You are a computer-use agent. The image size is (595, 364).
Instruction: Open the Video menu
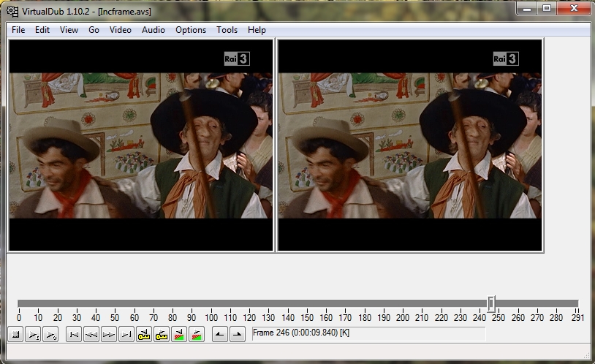pos(121,30)
